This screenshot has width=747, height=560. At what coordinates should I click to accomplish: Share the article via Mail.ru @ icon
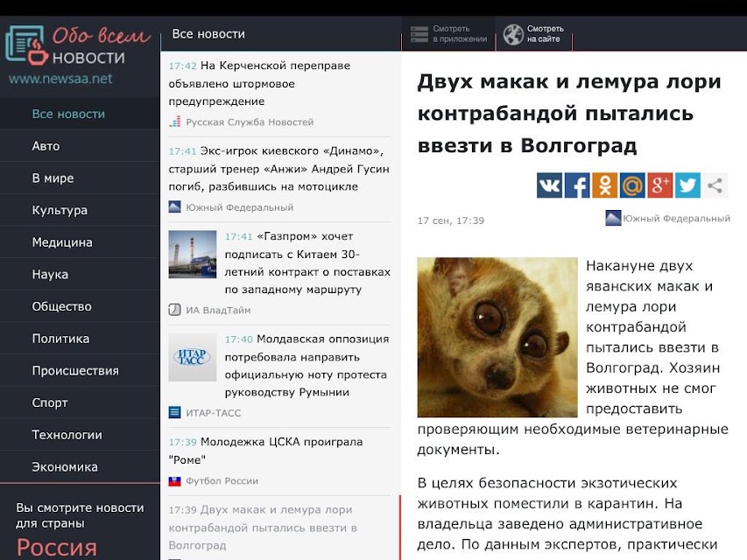coord(632,185)
